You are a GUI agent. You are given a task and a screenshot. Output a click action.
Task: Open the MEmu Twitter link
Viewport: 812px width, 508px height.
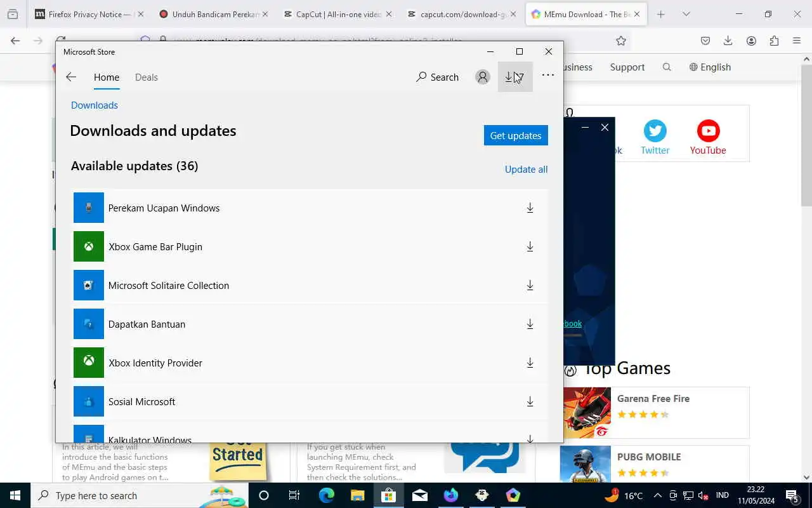click(x=655, y=137)
